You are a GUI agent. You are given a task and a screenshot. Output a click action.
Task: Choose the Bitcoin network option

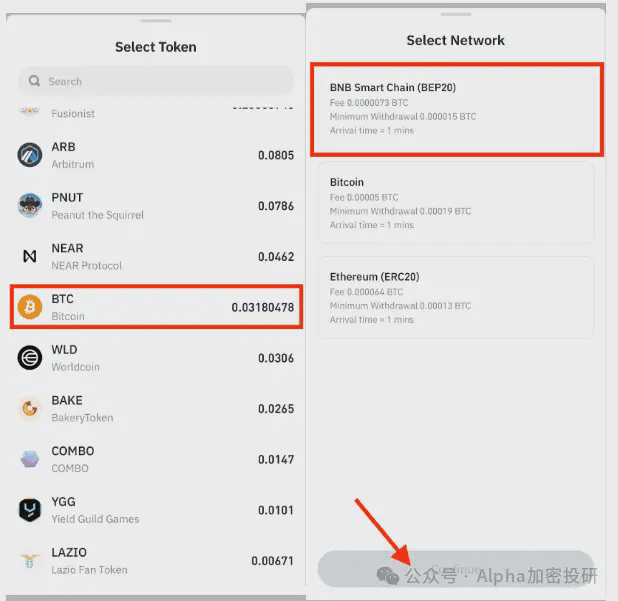click(456, 203)
